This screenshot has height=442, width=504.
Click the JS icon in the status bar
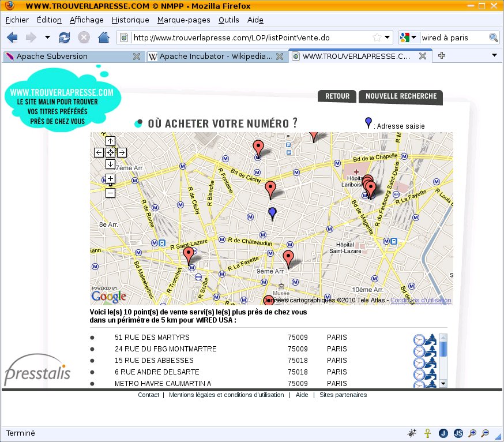click(458, 433)
